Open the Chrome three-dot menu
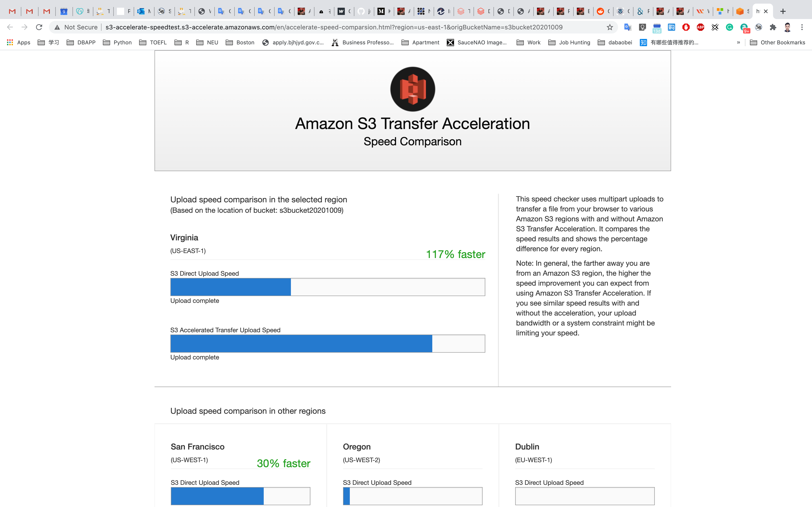Screen dimensions: 812x507 point(802,27)
